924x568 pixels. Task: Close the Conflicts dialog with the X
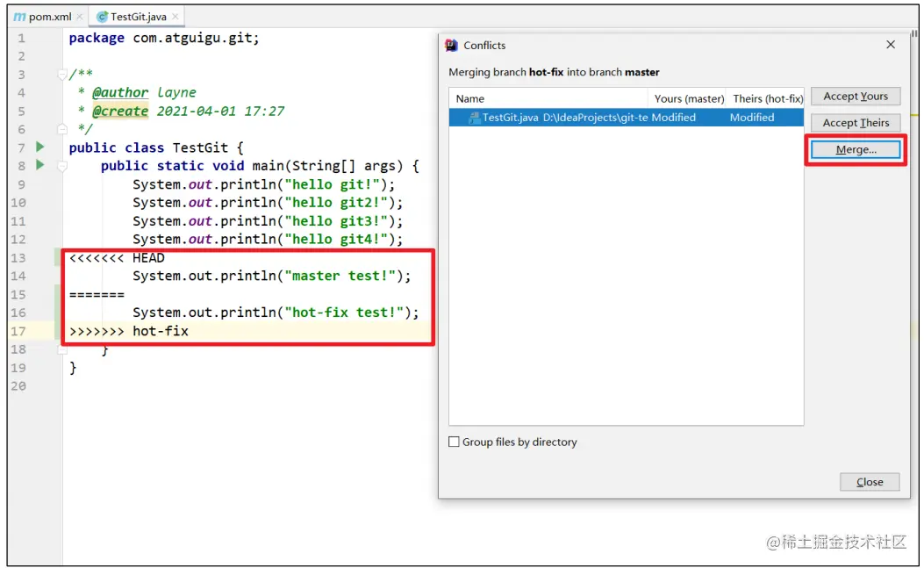pyautogui.click(x=891, y=45)
